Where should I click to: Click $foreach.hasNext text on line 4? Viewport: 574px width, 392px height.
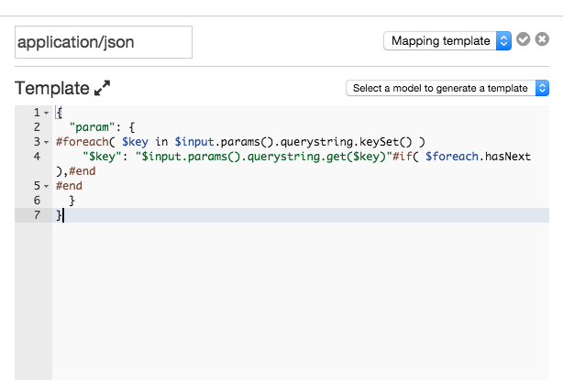[x=478, y=157]
